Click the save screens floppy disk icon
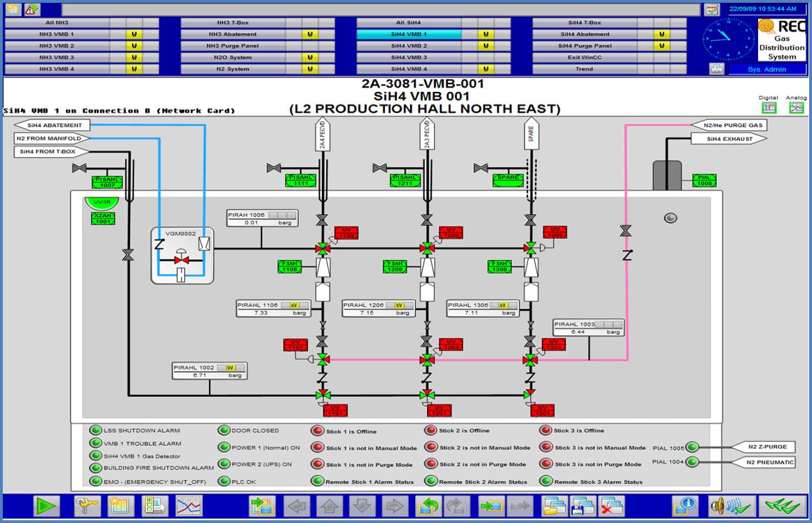This screenshot has height=523, width=812. click(x=583, y=506)
